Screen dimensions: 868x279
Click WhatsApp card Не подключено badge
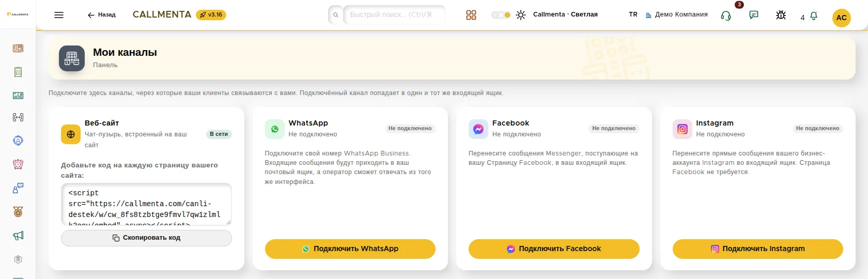[x=410, y=128]
